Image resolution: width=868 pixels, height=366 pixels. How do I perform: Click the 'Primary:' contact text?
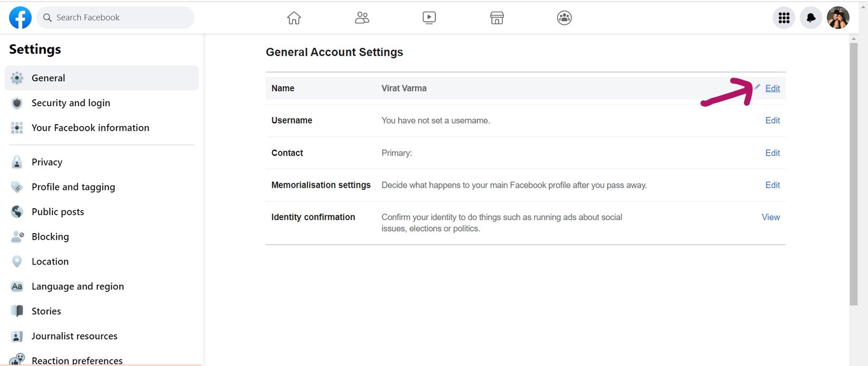pyautogui.click(x=397, y=153)
